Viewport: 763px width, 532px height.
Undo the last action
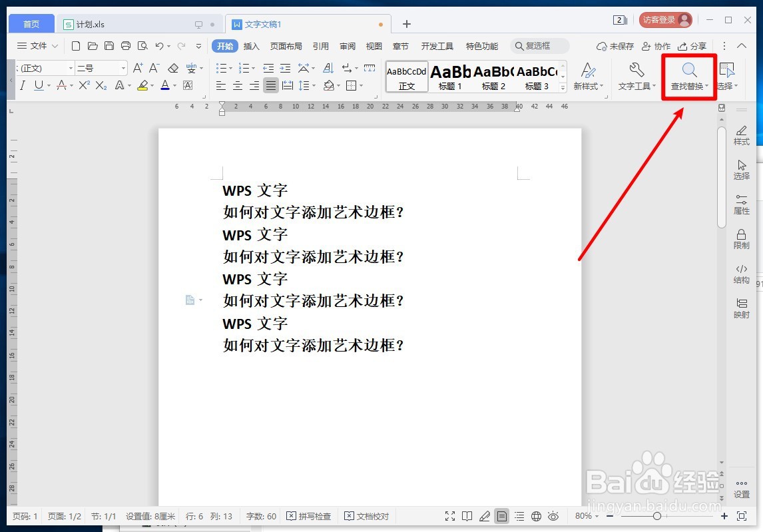tap(159, 46)
